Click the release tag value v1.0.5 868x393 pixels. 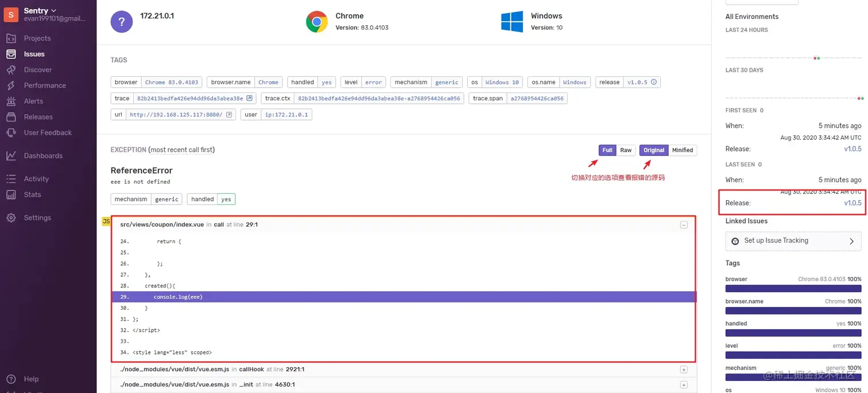pyautogui.click(x=637, y=82)
